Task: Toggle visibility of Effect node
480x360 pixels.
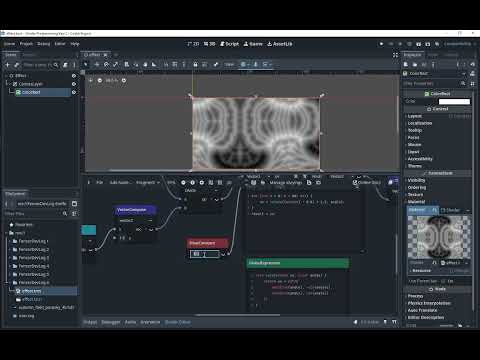Action: (x=74, y=76)
